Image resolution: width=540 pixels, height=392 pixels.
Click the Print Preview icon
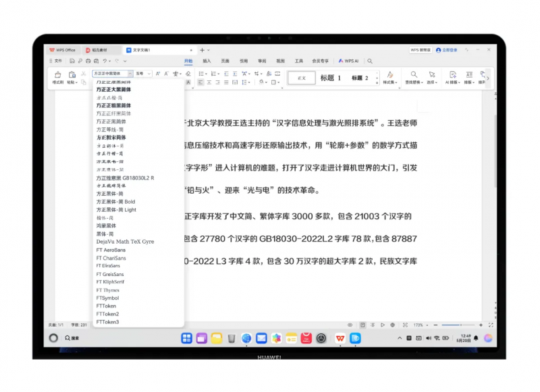(x=96, y=61)
